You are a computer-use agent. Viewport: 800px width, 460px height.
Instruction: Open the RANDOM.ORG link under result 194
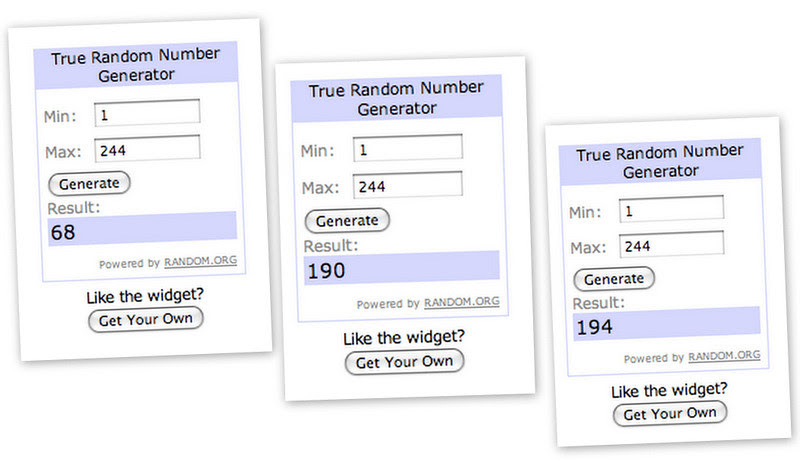[724, 356]
